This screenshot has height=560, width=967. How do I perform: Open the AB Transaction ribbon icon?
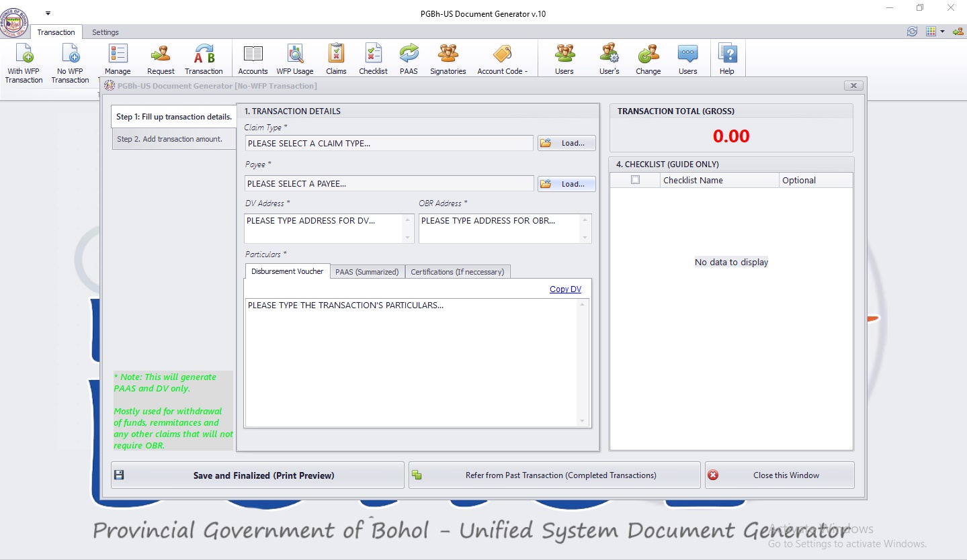[204, 60]
